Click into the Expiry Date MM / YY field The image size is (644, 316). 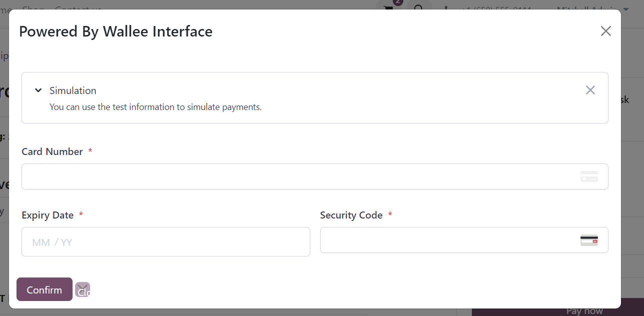166,242
